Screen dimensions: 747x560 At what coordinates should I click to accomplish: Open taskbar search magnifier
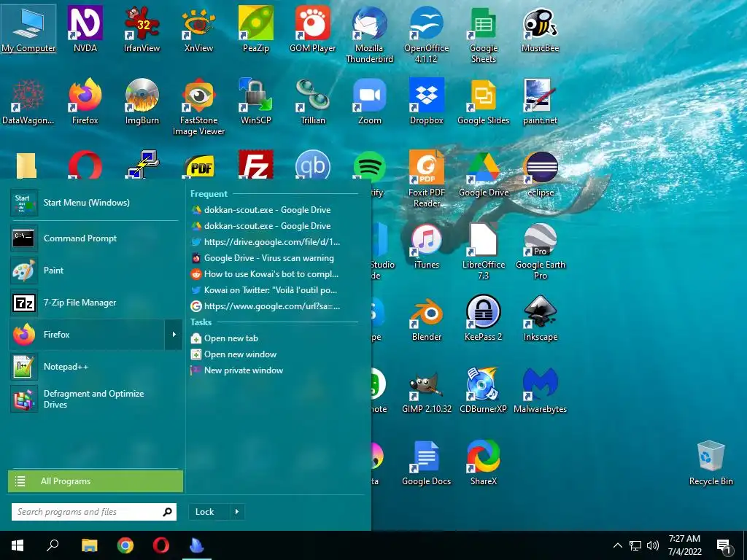pos(53,545)
